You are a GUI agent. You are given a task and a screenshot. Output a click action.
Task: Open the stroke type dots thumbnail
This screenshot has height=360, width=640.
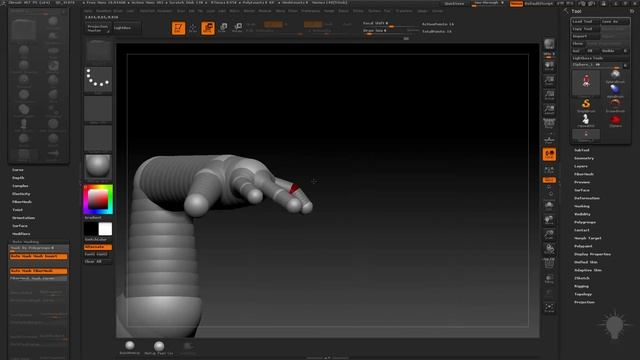[98, 79]
